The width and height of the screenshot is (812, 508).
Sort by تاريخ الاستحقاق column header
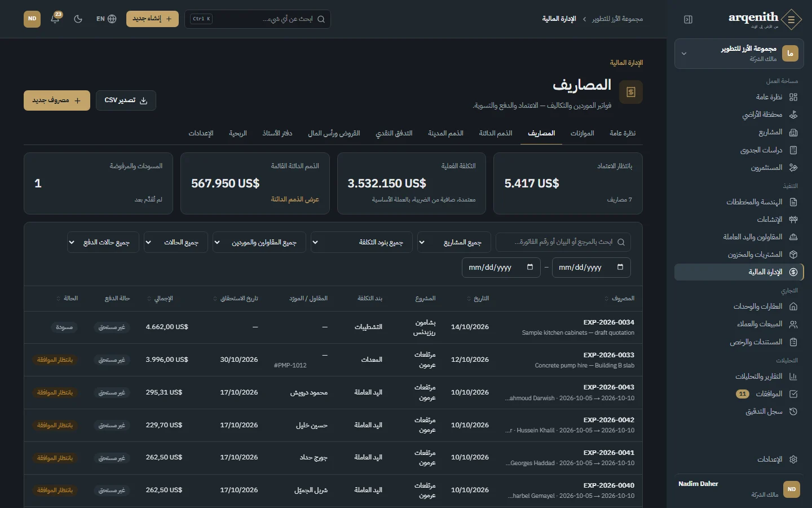pos(235,298)
